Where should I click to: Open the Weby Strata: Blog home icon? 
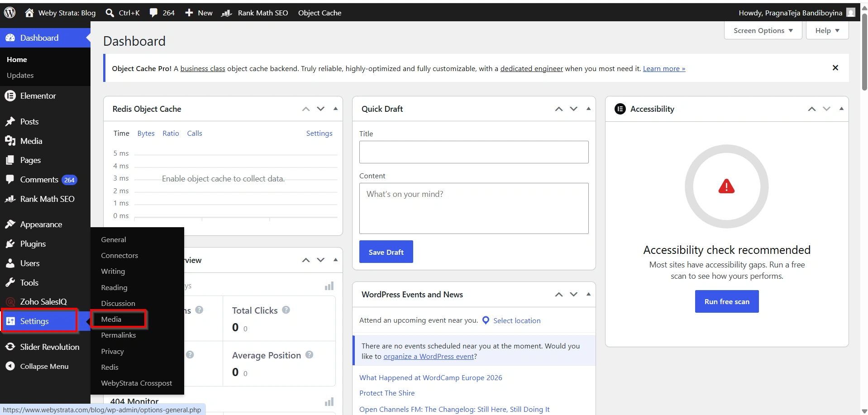[x=29, y=13]
